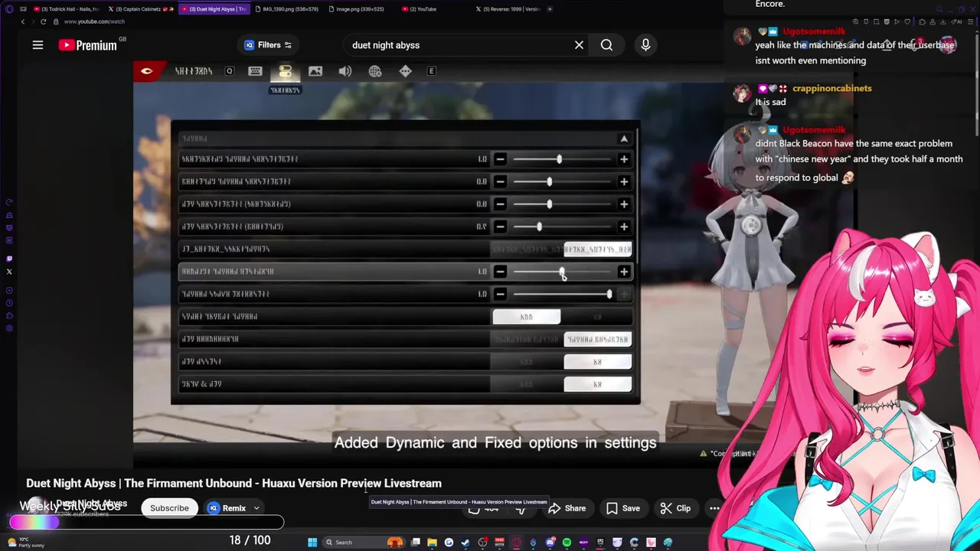980x551 pixels.
Task: Collapse the settings section with the up arrow
Action: [624, 139]
